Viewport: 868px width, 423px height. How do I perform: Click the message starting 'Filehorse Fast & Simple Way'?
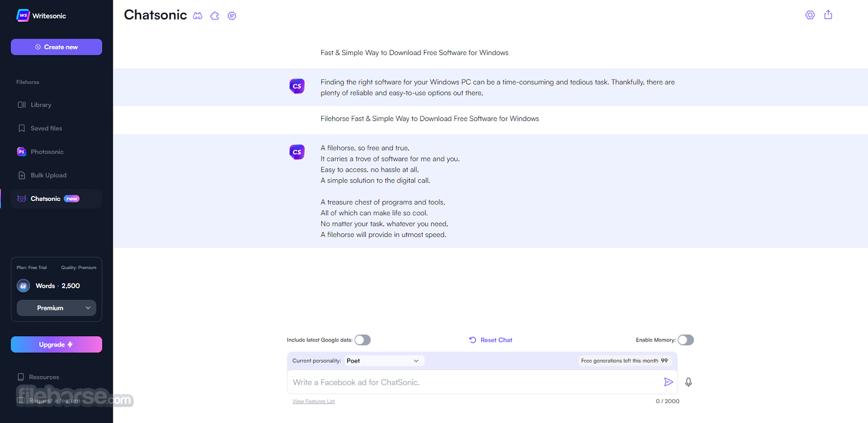[x=430, y=119]
